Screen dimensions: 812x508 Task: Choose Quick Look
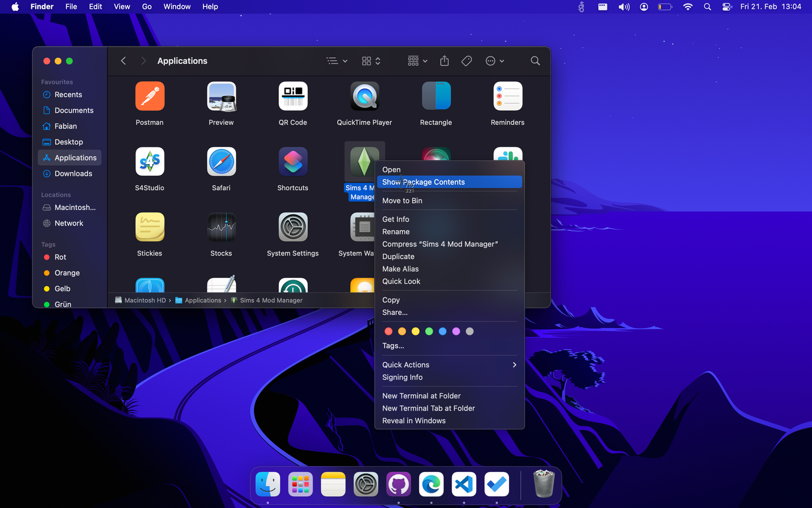pyautogui.click(x=449, y=281)
